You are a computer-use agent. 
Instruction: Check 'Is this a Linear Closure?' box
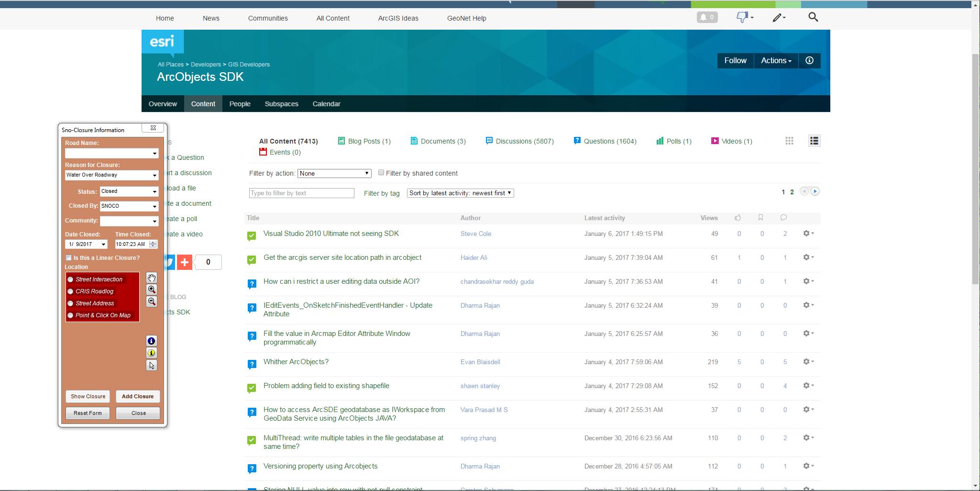coord(69,258)
